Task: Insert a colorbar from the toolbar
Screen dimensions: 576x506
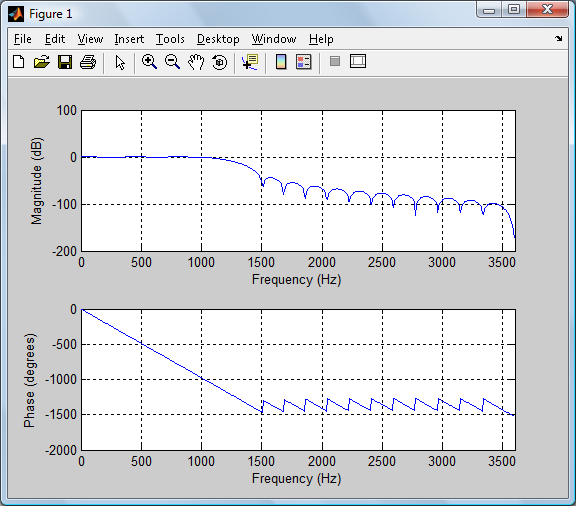Action: click(281, 62)
